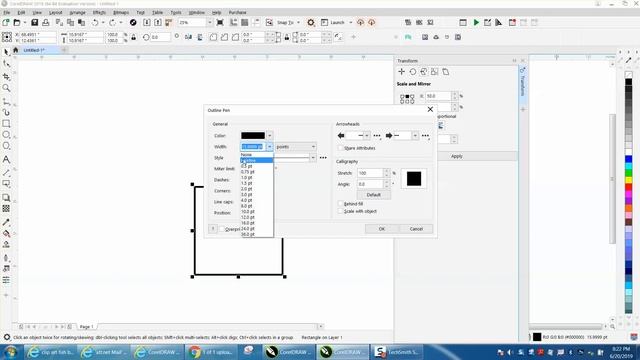The image size is (640, 360).
Task: Click the black outline color swatch
Action: point(253,136)
